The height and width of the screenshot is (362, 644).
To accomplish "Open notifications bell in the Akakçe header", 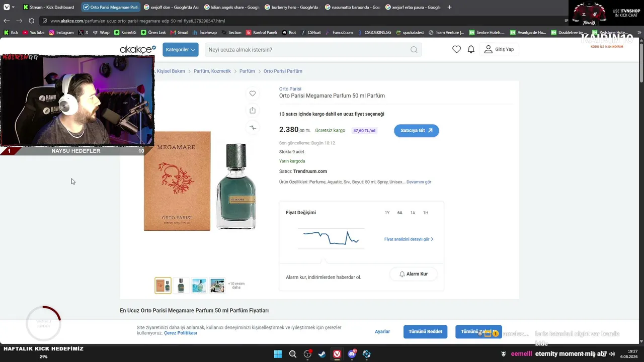I will point(471,49).
